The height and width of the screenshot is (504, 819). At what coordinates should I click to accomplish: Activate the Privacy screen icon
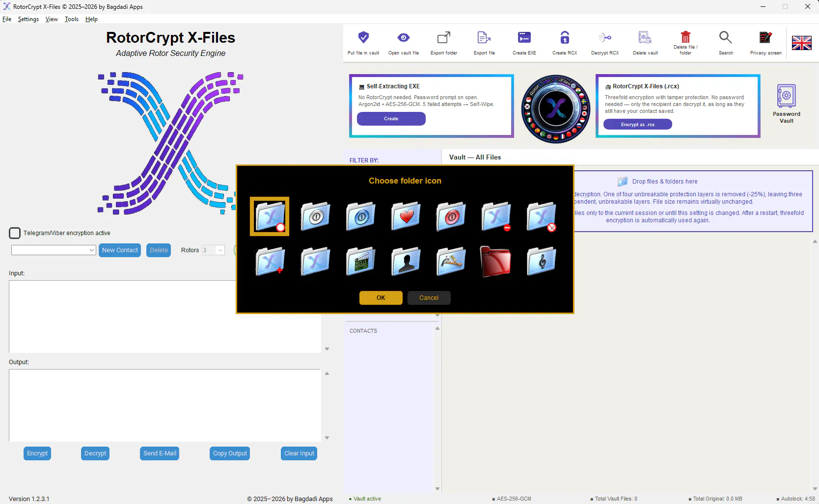click(x=766, y=38)
